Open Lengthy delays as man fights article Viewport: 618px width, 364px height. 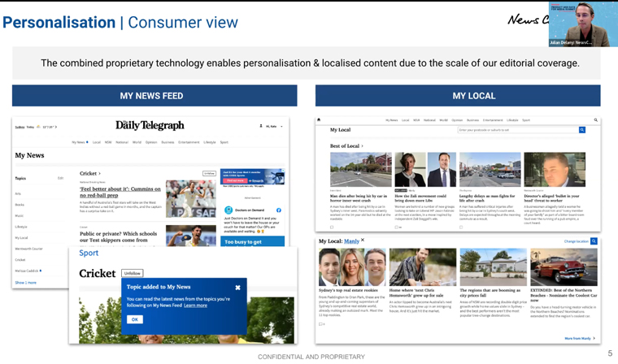click(487, 197)
